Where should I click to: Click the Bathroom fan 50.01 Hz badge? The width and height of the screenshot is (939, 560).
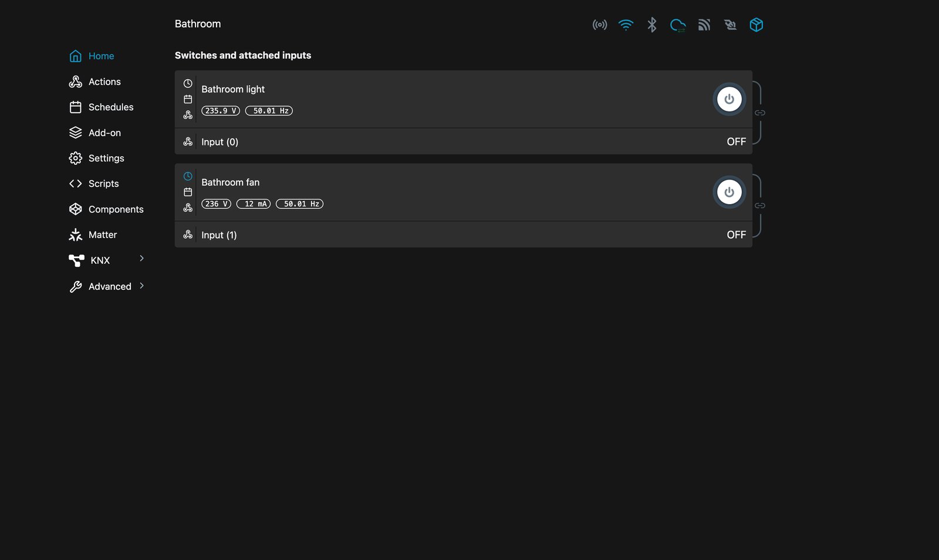tap(300, 204)
